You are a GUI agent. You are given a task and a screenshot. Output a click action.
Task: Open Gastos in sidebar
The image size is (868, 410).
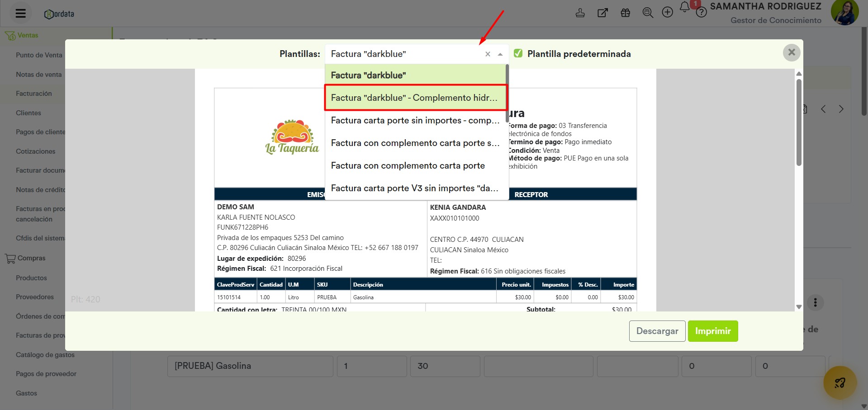pyautogui.click(x=27, y=393)
